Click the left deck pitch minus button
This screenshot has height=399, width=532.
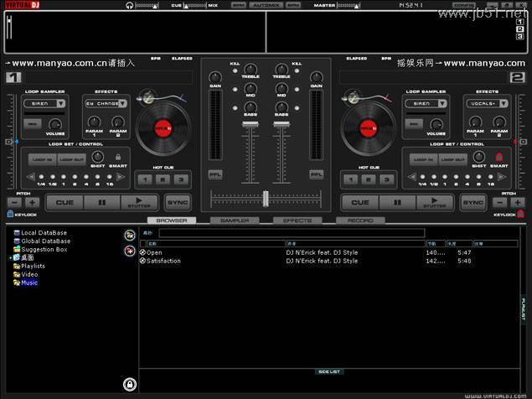(16, 202)
